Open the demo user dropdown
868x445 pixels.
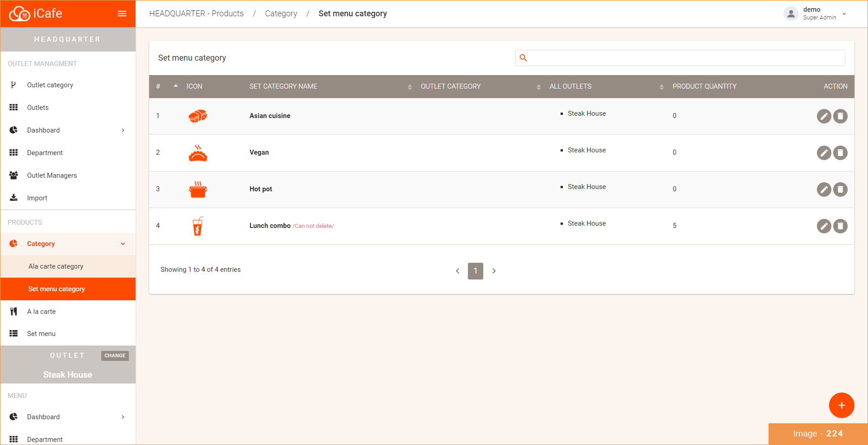[844, 14]
